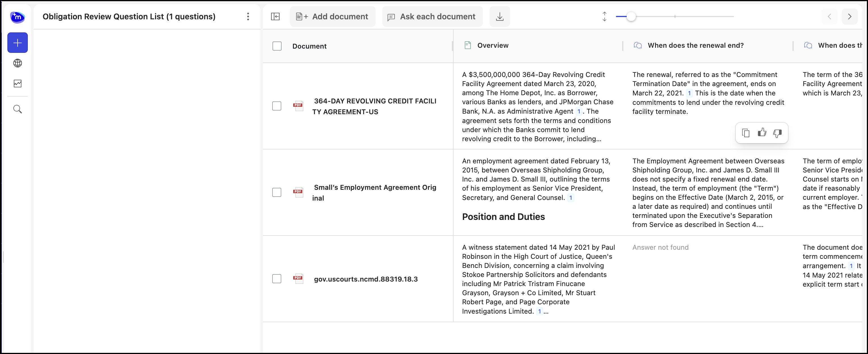Open the globe icon in sidebar

tap(18, 63)
